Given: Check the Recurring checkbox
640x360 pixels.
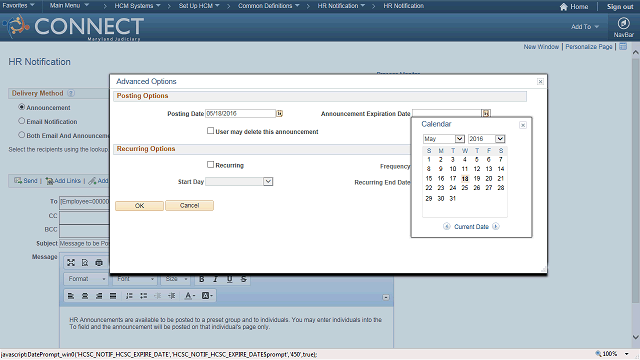Looking at the screenshot, I should (x=210, y=164).
